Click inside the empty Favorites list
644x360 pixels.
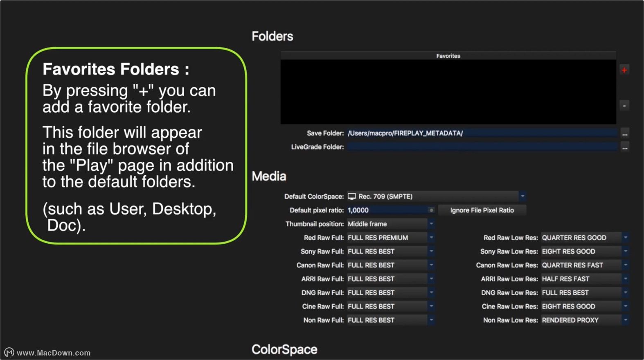[x=448, y=92]
